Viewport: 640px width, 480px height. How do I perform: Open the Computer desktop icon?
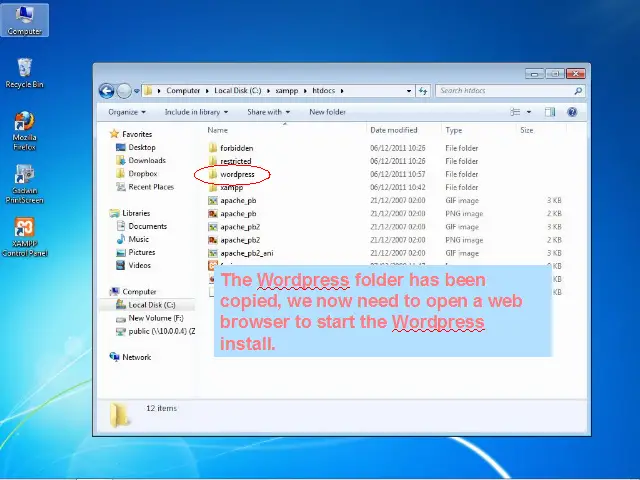(24, 20)
